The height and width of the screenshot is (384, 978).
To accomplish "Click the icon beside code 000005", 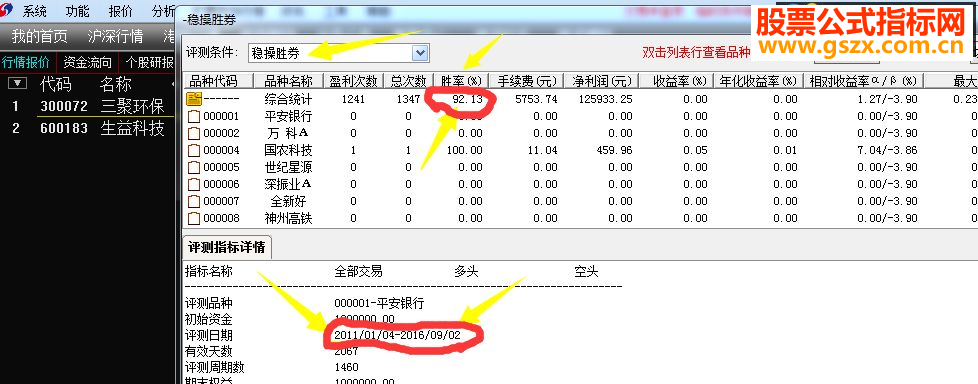I will pos(194,167).
